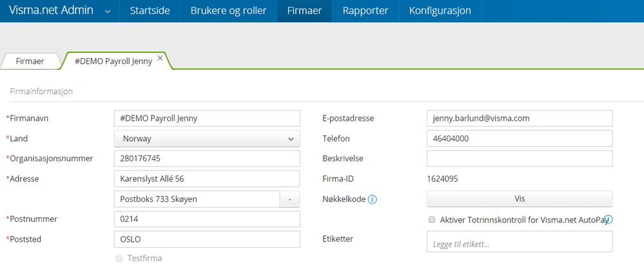This screenshot has height=269, width=644.
Task: Expand the Visma.net Admin app switcher
Action: (x=107, y=11)
